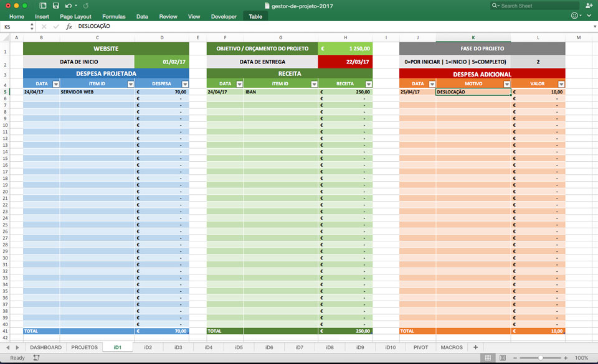Click the Name Box stepper arrows

pos(32,27)
